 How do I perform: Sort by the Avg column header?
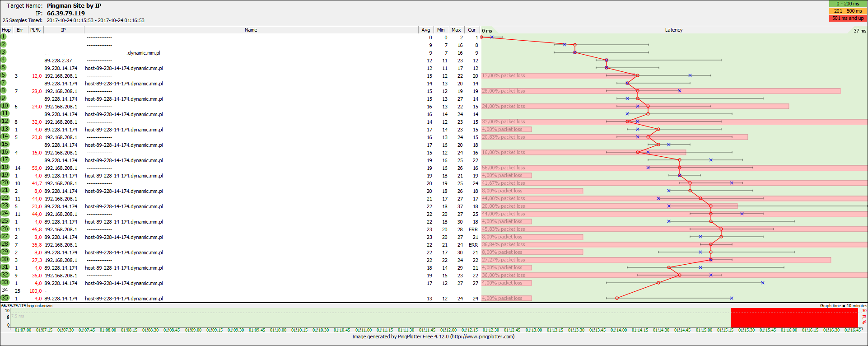pos(425,30)
